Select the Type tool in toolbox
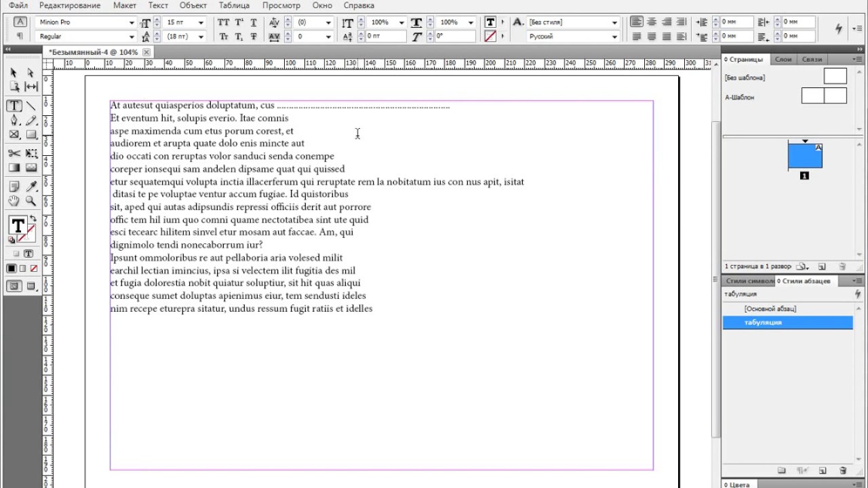The width and height of the screenshot is (868, 488). [x=14, y=106]
